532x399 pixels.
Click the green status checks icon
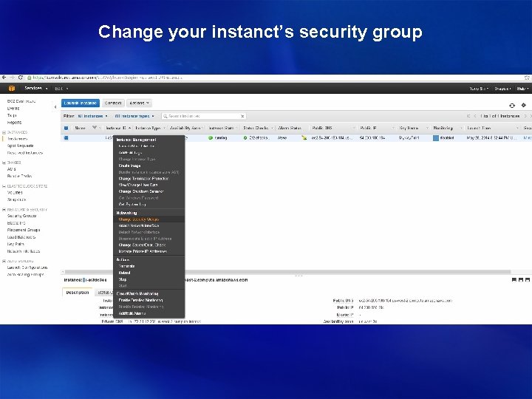[245, 138]
